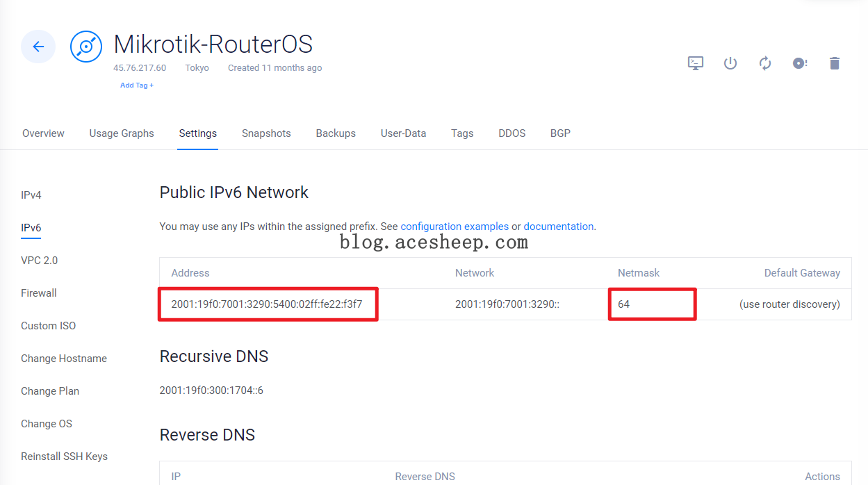Switch to the Overview tab
This screenshot has width=868, height=485.
tap(43, 133)
